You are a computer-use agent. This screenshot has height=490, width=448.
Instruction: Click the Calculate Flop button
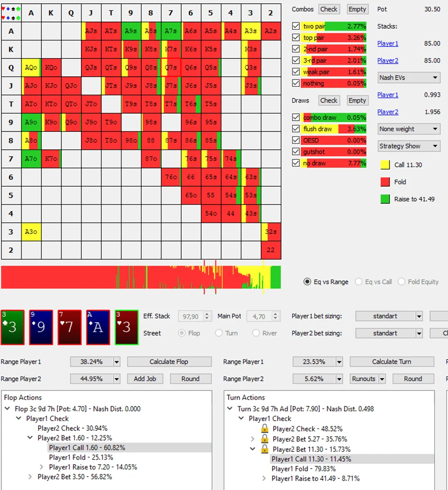pyautogui.click(x=169, y=362)
